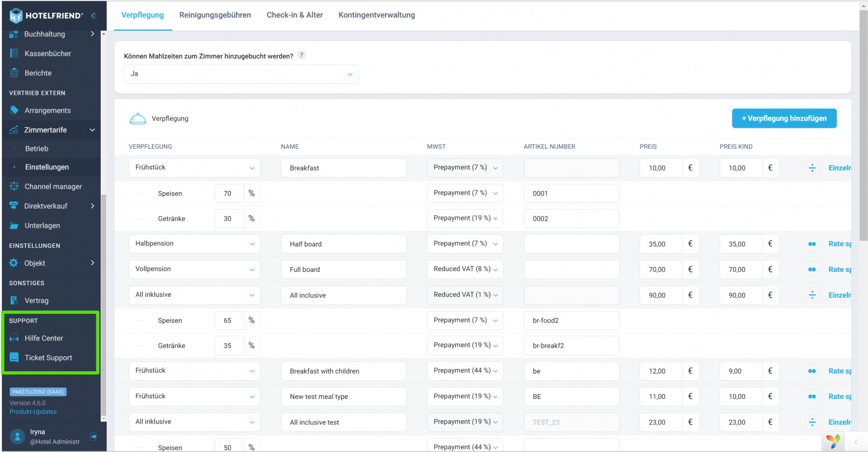Image resolution: width=868 pixels, height=452 pixels.
Task: Click the 'Rate sp' link in Half board row
Action: 840,244
